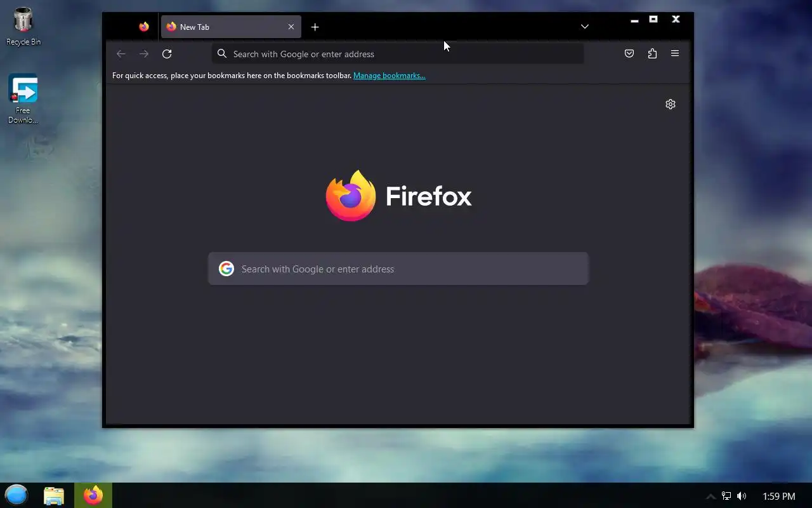812x508 pixels.
Task: Open the Firefox application menu
Action: [x=675, y=54]
